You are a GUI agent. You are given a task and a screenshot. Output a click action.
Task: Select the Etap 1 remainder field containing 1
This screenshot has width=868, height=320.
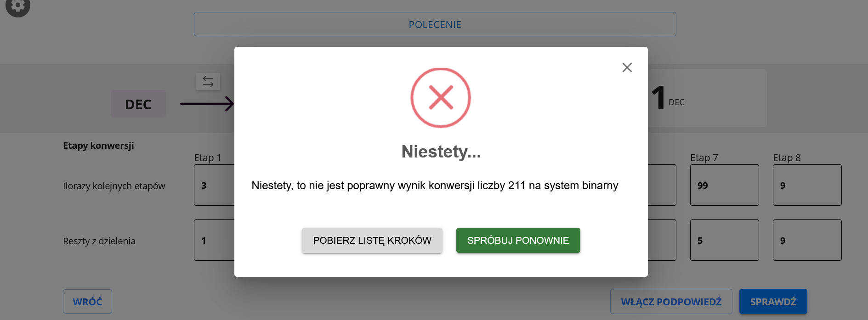pos(214,240)
